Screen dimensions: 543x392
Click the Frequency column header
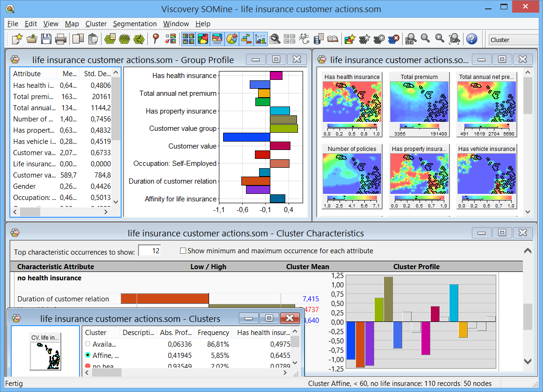[213, 333]
